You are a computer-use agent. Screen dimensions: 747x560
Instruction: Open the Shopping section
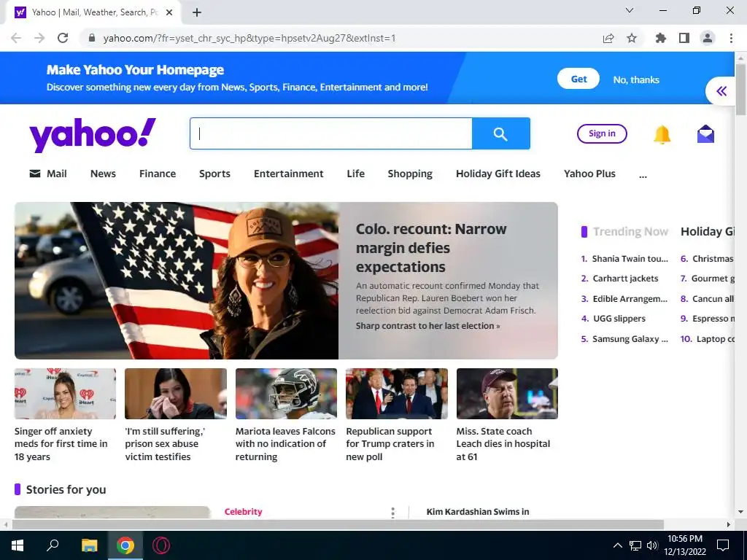coord(410,174)
